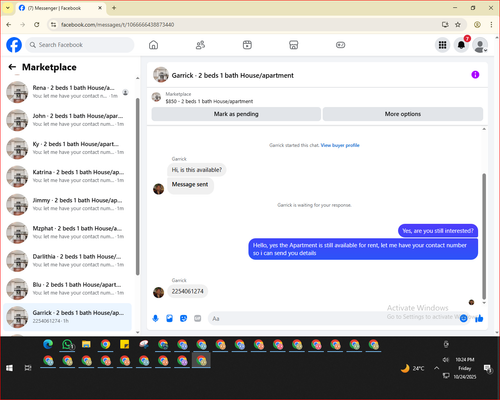500x400 pixels.
Task: Open WhatsApp from taskbar
Action: 68,344
